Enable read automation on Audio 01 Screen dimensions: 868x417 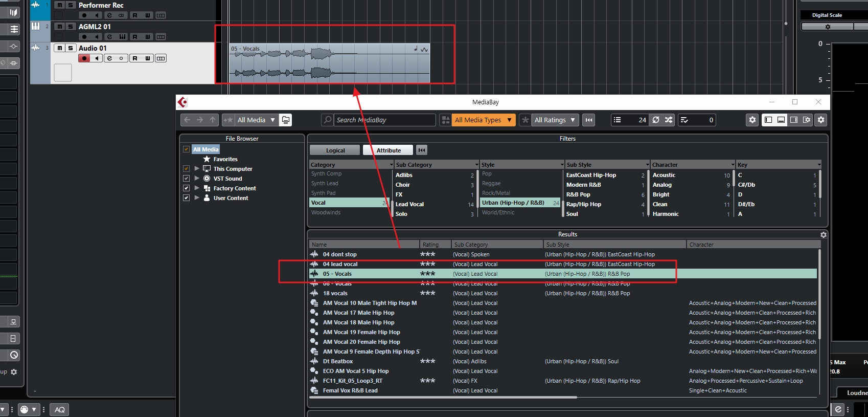pos(135,58)
